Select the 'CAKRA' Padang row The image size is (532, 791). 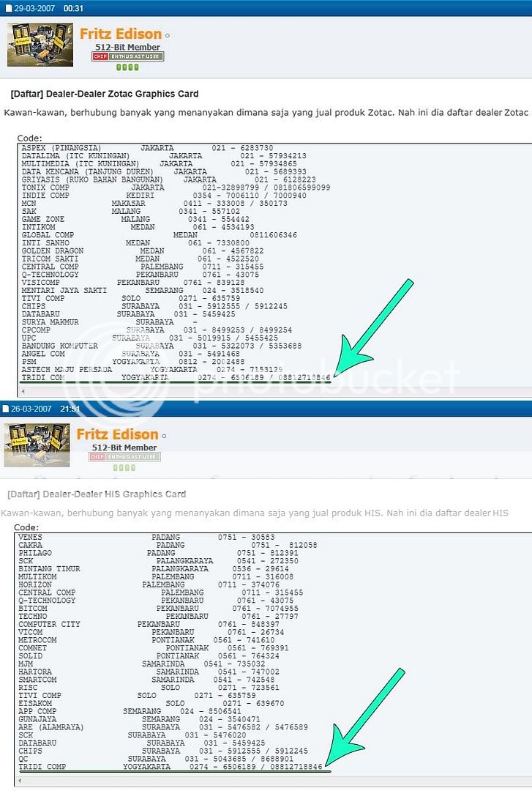(168, 546)
